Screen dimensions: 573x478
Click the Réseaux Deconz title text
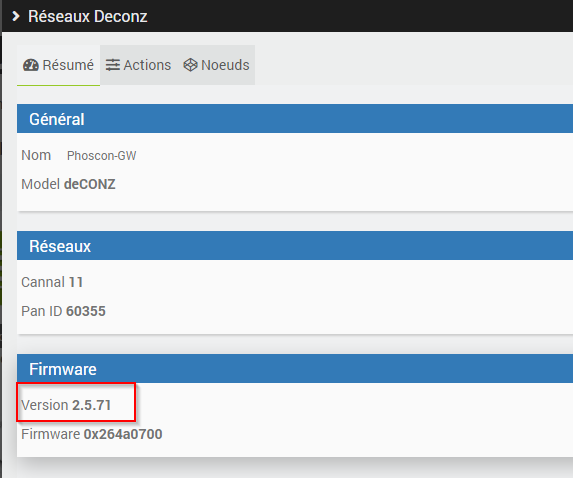[88, 16]
